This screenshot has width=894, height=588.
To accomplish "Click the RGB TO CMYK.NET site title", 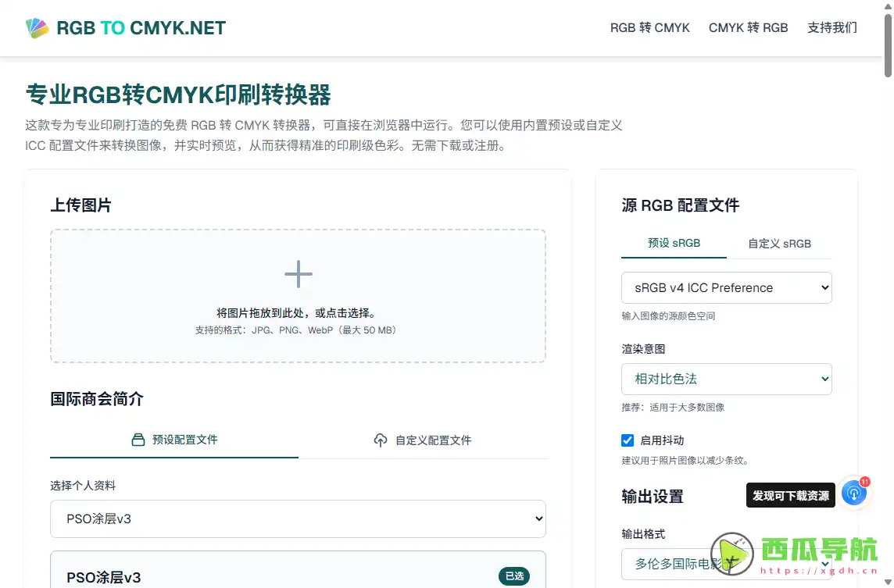I will tap(141, 28).
